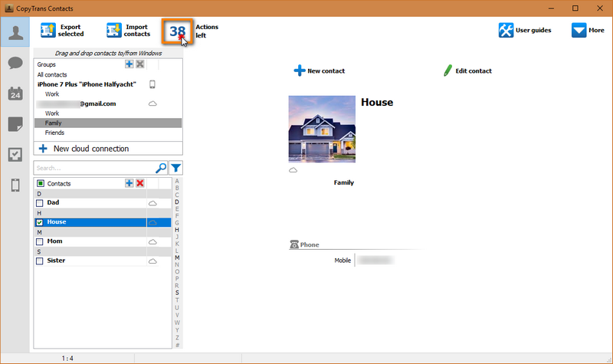Viewport: 613px width, 364px height.
Task: Click the House contact row name
Action: pos(57,221)
